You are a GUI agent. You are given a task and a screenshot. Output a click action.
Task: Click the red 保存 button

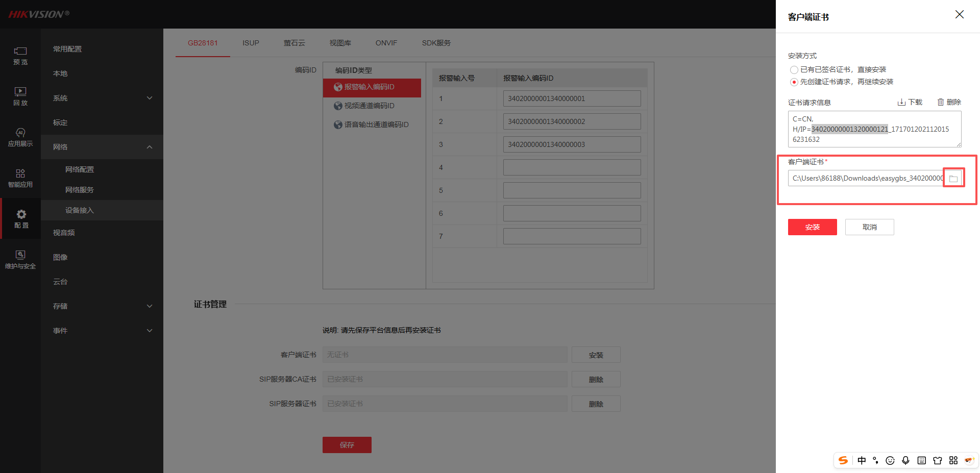coord(347,445)
